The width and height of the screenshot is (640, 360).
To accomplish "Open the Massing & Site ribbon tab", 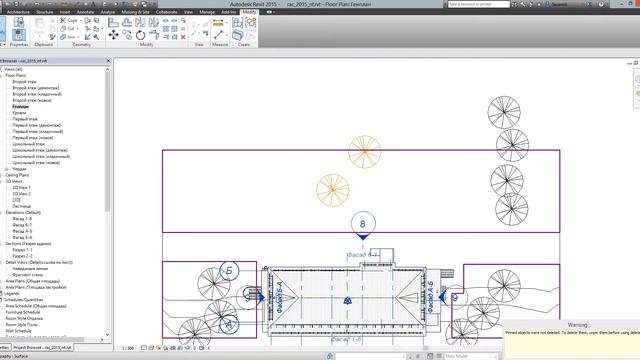I will point(135,12).
